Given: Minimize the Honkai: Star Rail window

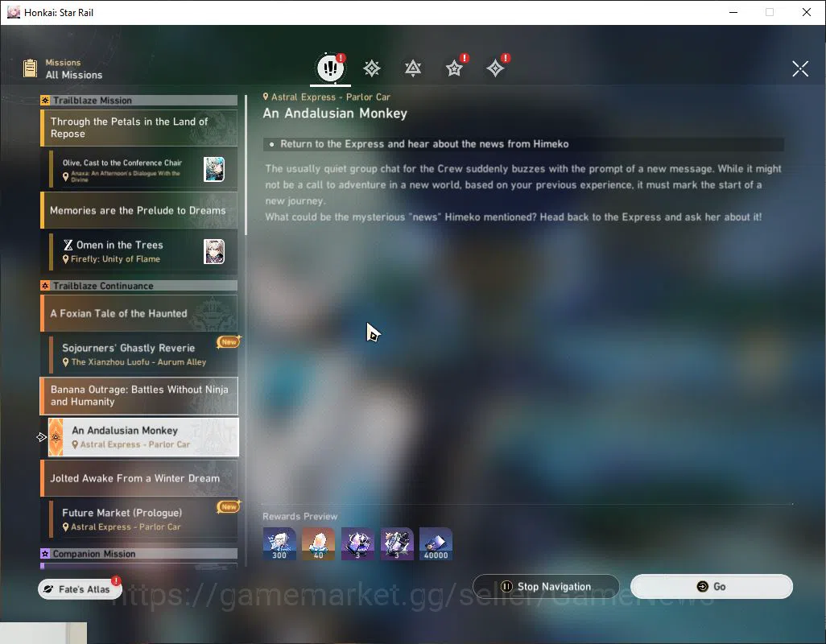Looking at the screenshot, I should point(733,12).
